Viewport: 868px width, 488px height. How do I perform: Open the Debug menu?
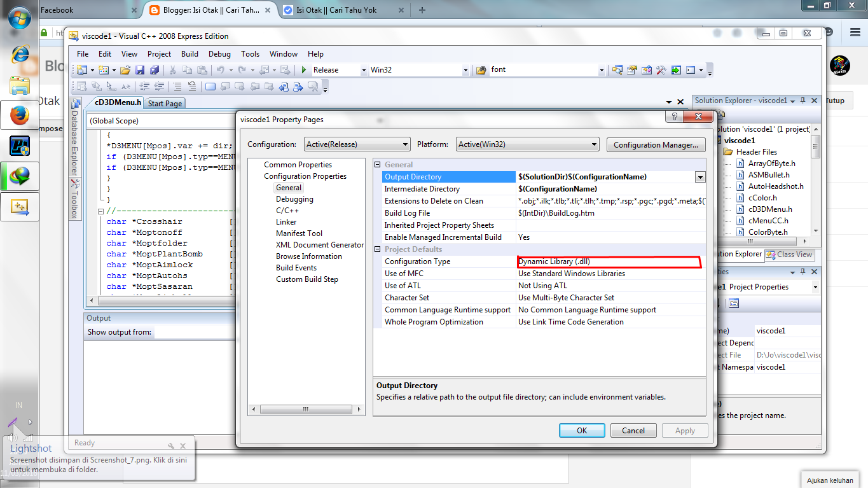[x=219, y=54]
